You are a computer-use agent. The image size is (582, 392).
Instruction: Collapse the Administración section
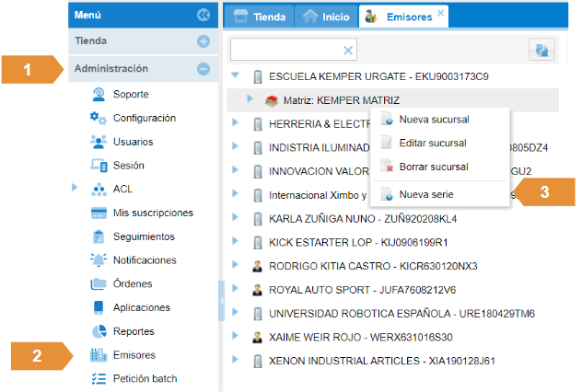tap(204, 69)
